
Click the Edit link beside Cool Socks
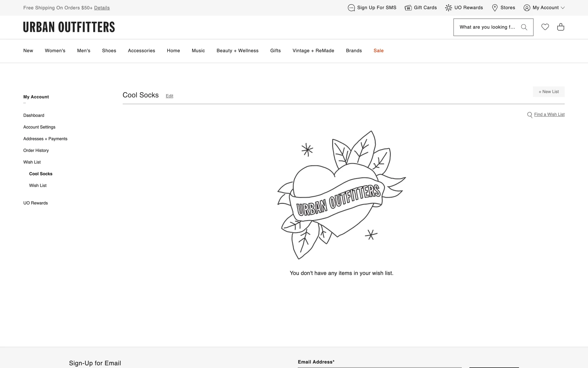(x=169, y=96)
